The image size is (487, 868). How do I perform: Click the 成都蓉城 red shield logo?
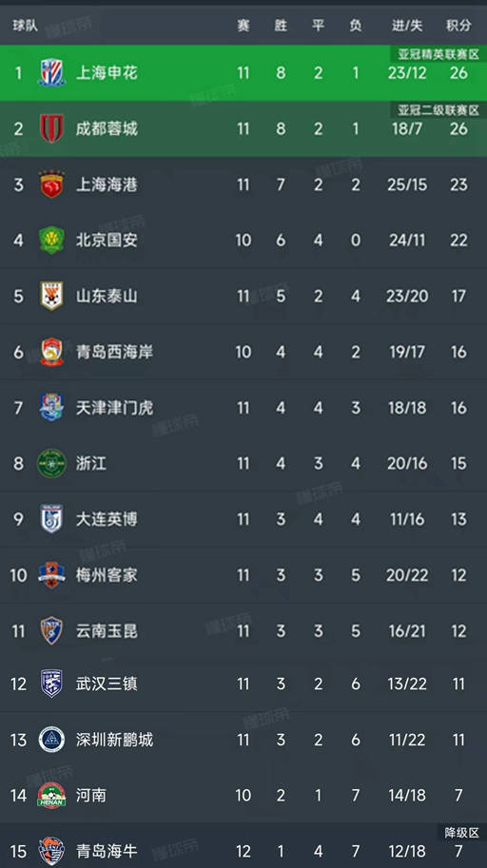pyautogui.click(x=51, y=128)
